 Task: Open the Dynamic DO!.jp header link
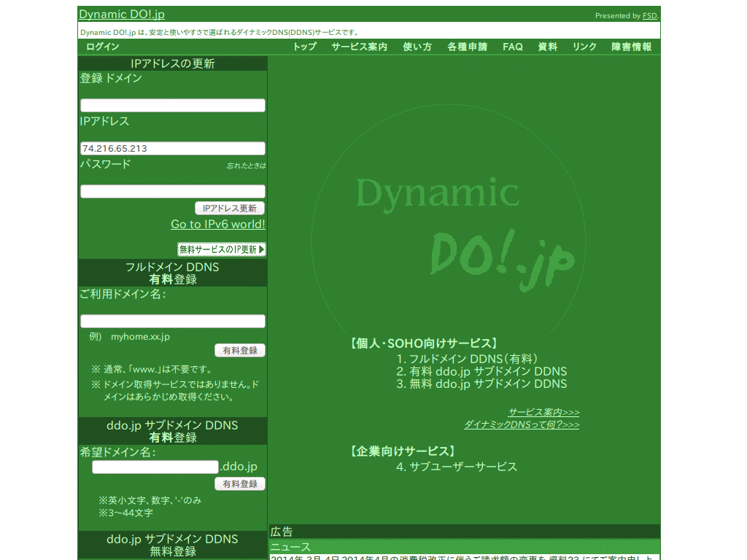[122, 15]
